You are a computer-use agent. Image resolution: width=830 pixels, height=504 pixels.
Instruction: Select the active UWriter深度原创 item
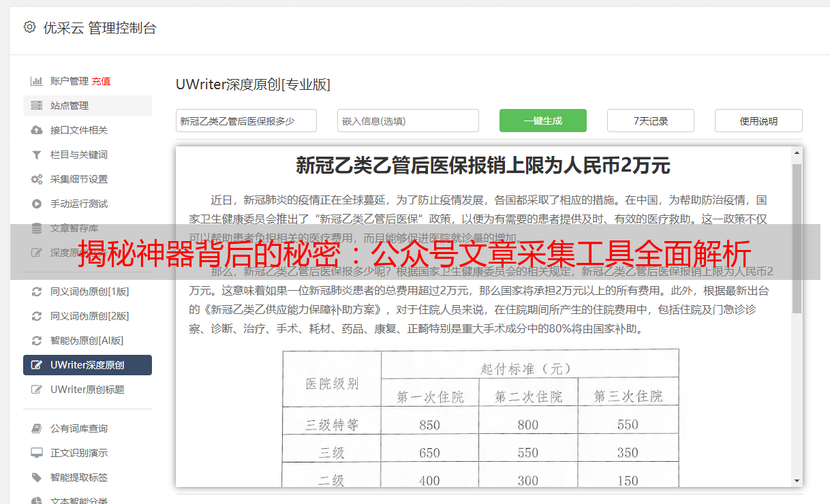[x=87, y=365]
